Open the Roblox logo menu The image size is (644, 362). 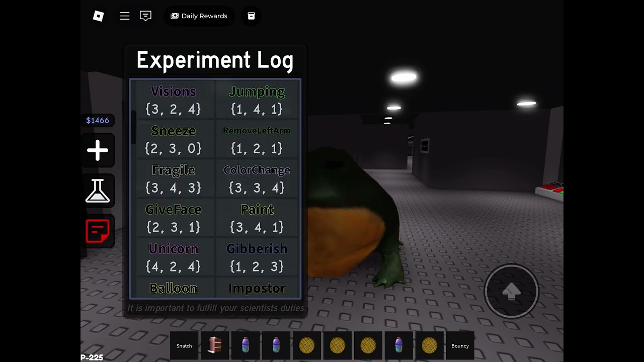99,16
